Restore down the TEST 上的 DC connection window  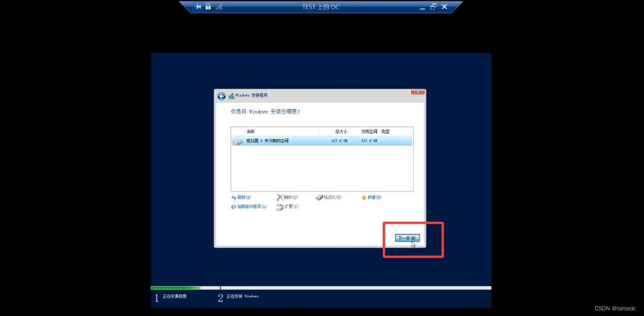coord(433,7)
